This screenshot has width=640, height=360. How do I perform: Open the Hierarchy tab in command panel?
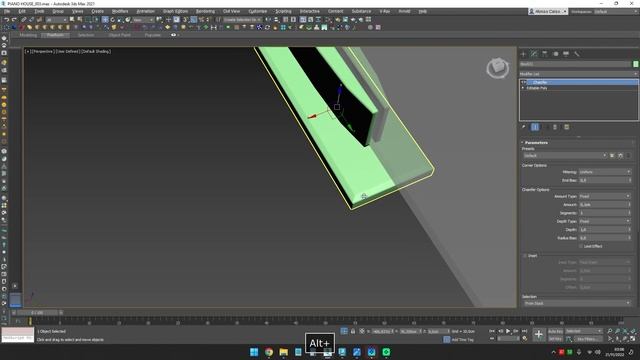tap(544, 54)
